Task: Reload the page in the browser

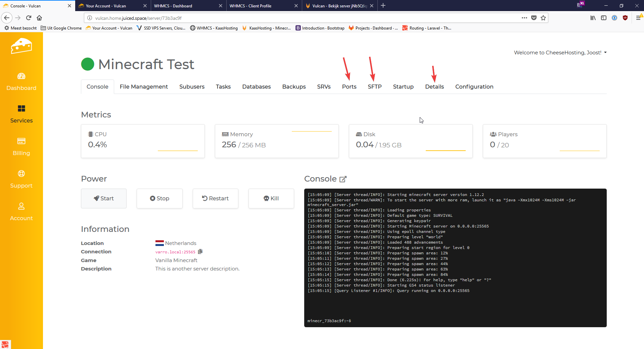Action: [29, 18]
